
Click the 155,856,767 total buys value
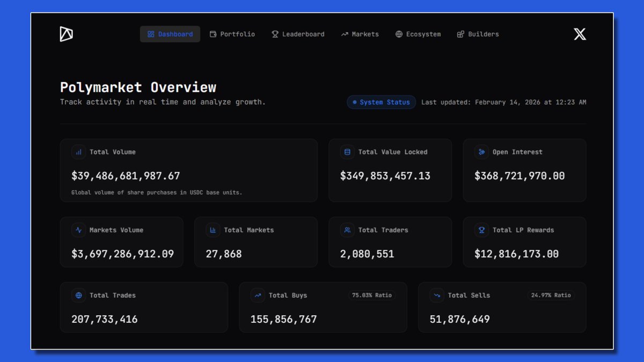point(284,320)
